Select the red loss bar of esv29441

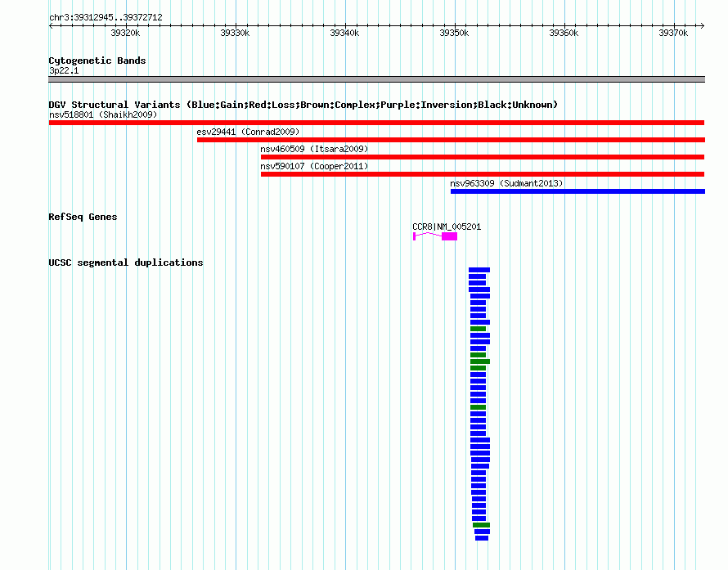[451, 140]
